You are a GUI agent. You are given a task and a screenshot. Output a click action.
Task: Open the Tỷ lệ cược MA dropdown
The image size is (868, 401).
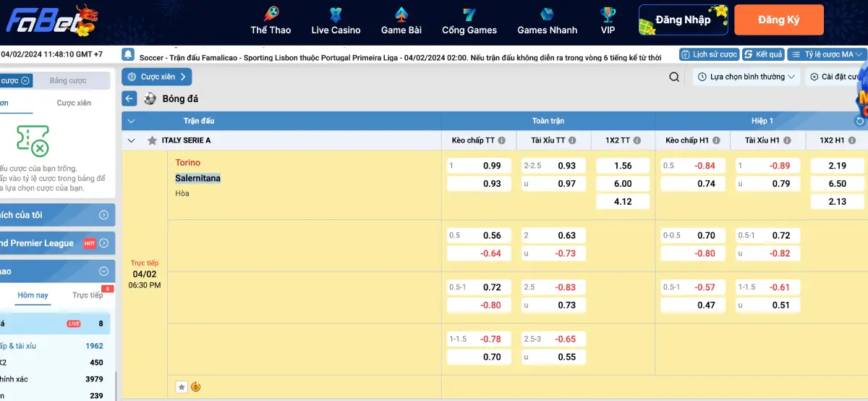pos(827,55)
